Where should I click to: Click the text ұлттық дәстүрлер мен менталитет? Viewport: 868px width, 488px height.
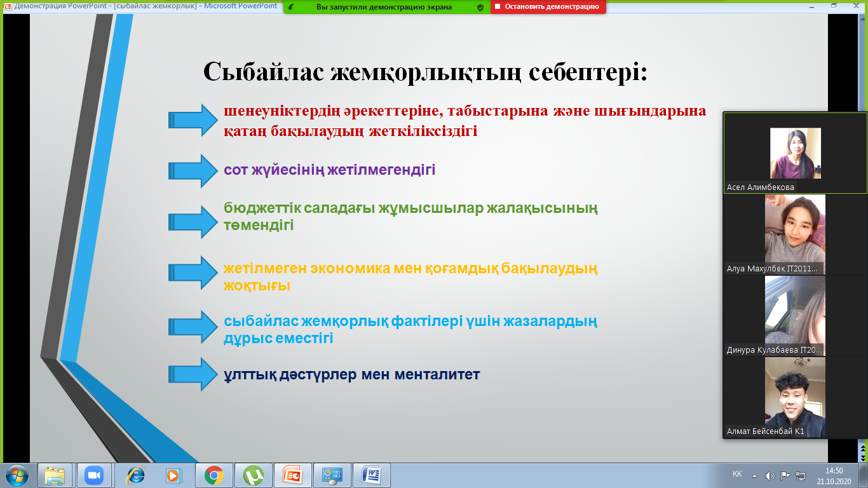click(x=351, y=375)
